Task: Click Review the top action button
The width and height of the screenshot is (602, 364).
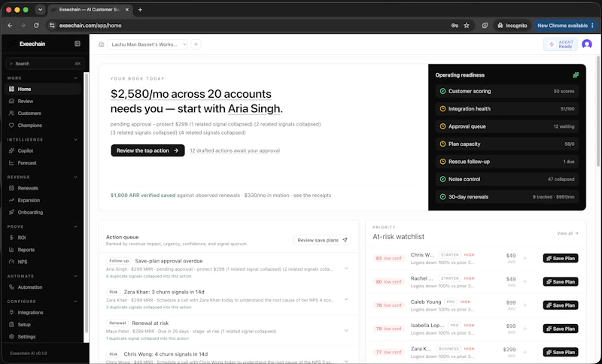Action: pyautogui.click(x=147, y=150)
